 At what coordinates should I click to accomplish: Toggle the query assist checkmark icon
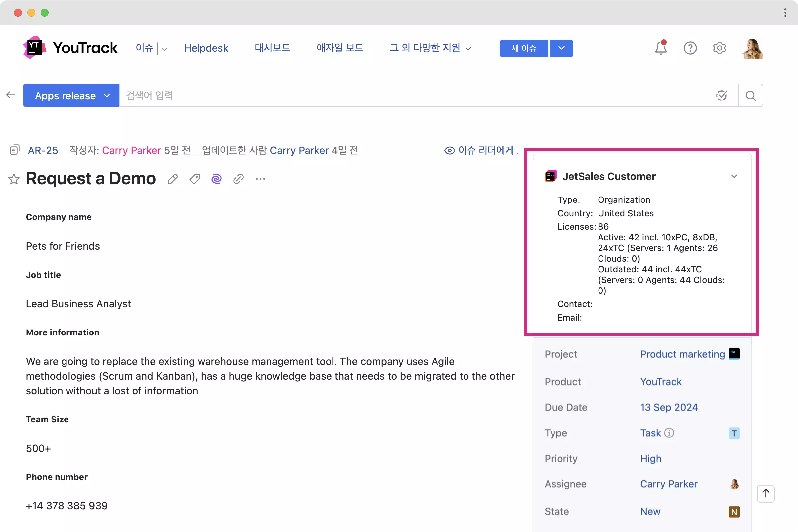pyautogui.click(x=721, y=96)
